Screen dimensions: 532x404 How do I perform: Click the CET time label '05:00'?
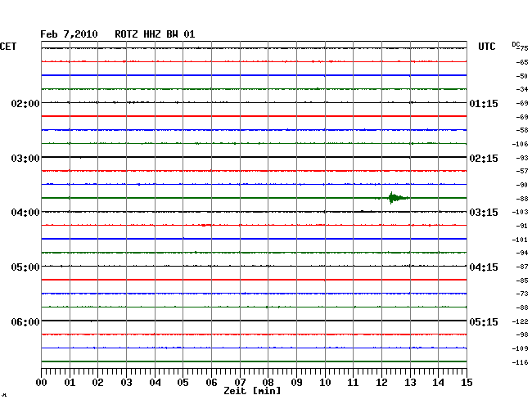tap(25, 267)
